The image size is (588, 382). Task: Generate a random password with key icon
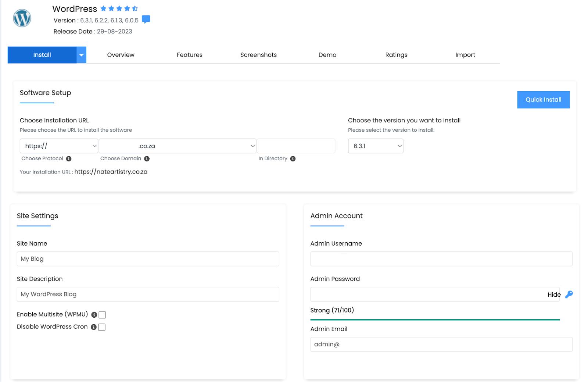(x=569, y=294)
